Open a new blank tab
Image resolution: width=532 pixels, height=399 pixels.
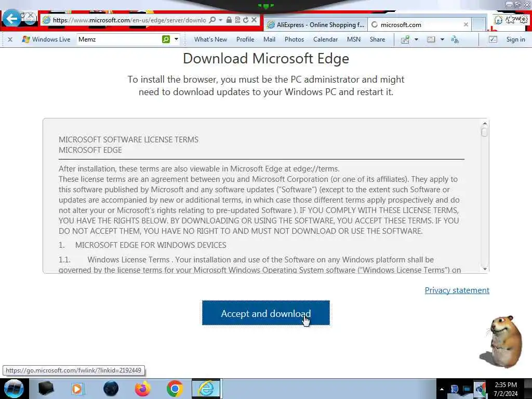pos(478,24)
